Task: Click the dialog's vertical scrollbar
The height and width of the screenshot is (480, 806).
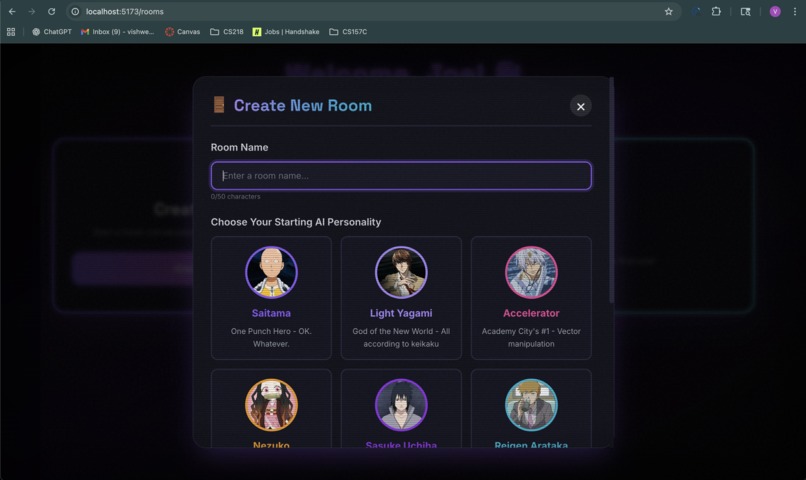Action: click(611, 190)
